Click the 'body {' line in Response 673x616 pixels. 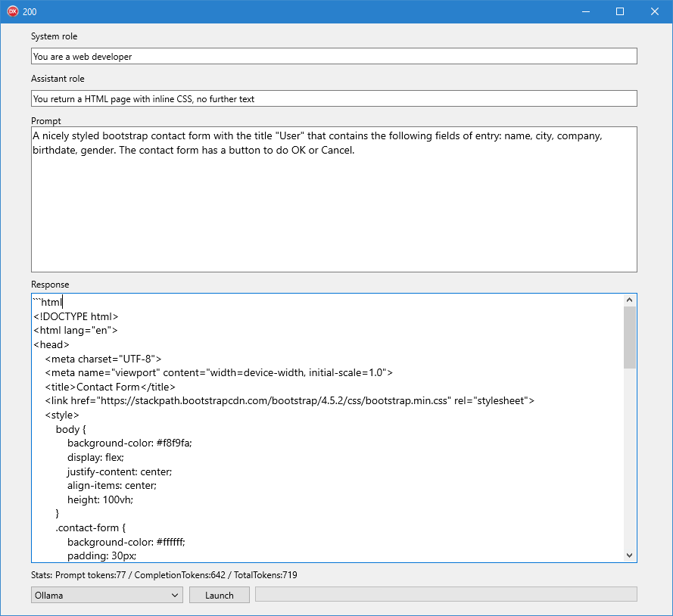(71, 429)
